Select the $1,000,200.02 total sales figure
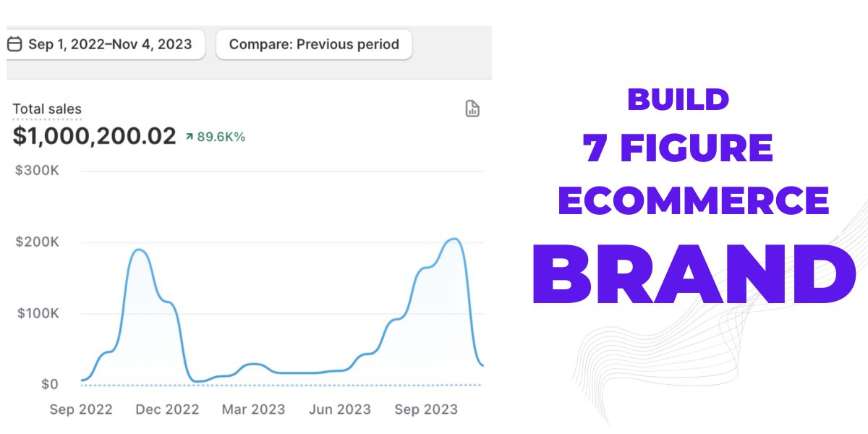 click(94, 136)
